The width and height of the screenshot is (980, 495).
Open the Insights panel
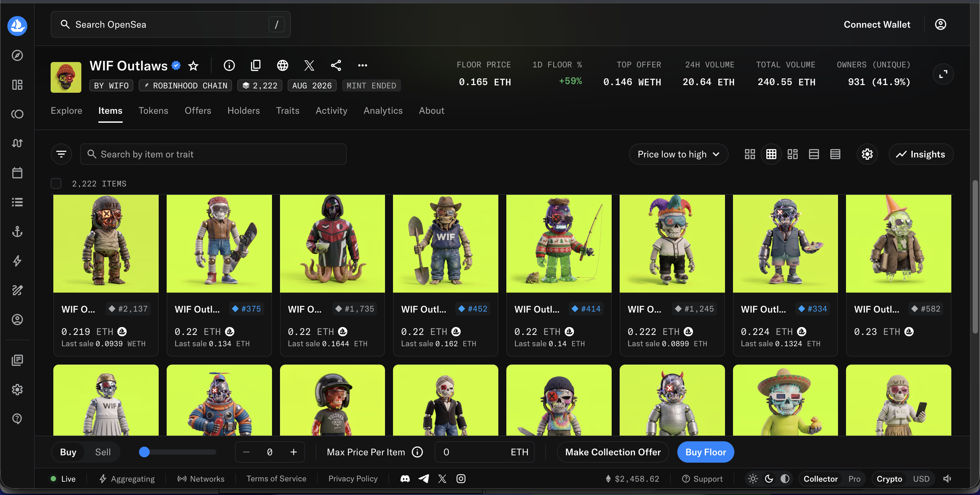click(x=921, y=154)
